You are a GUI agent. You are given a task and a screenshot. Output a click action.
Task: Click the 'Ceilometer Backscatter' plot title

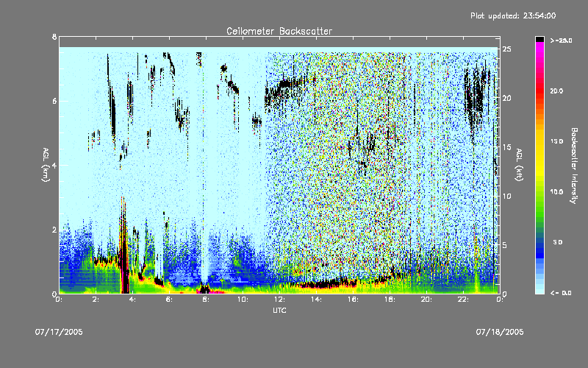tap(279, 31)
